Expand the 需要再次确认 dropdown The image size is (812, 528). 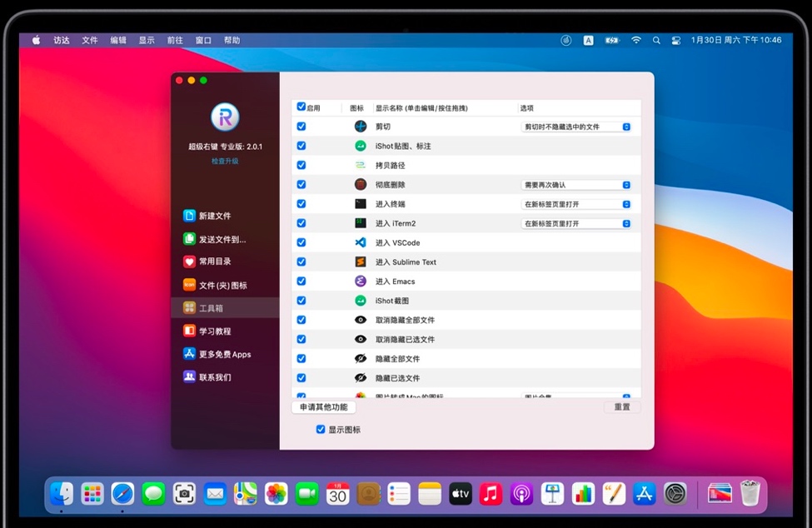tap(576, 185)
